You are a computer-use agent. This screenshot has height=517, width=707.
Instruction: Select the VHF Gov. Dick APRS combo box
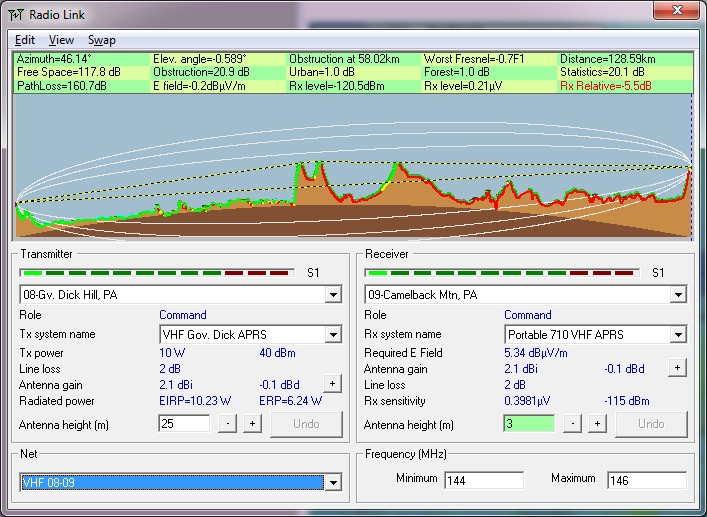click(x=251, y=334)
